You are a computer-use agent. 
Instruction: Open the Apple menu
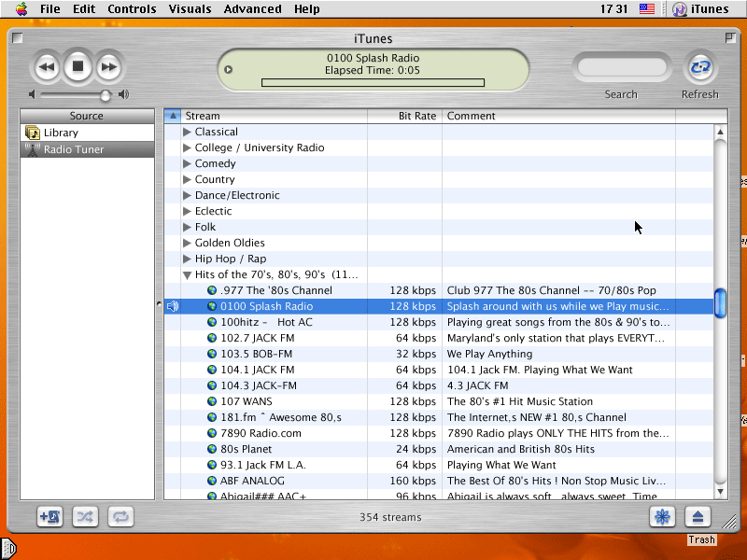pyautogui.click(x=21, y=8)
